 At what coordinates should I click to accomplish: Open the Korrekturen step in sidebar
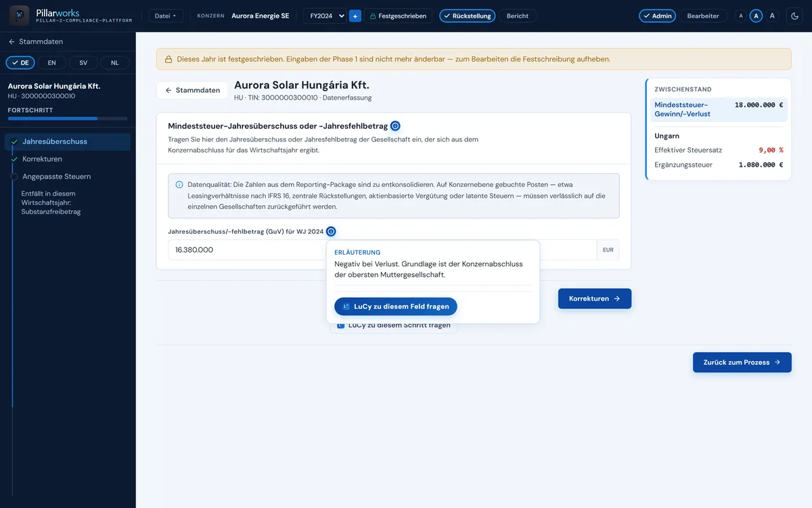pos(42,159)
